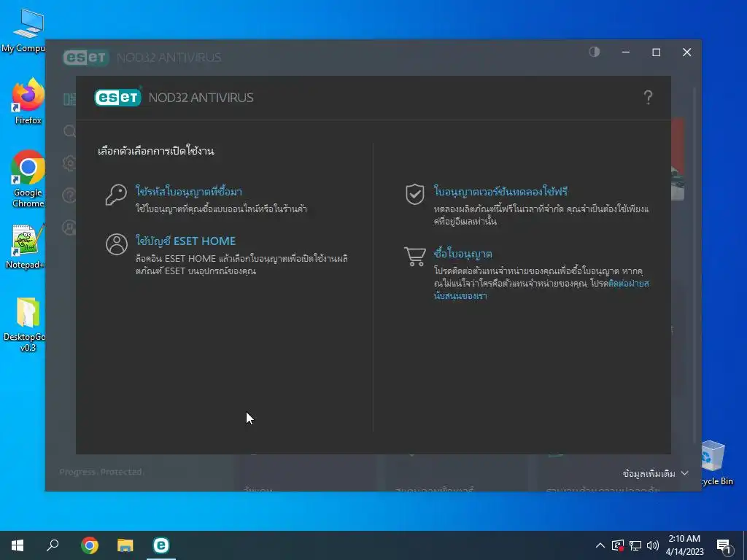Minimize the ESET NOD32 window
747x560 pixels.
[625, 52]
